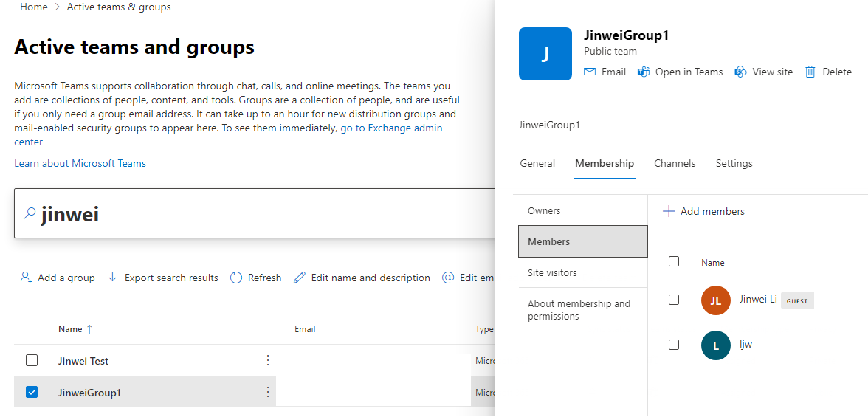Viewport: 868px width, 420px height.
Task: Click the ljw member name
Action: (x=746, y=344)
